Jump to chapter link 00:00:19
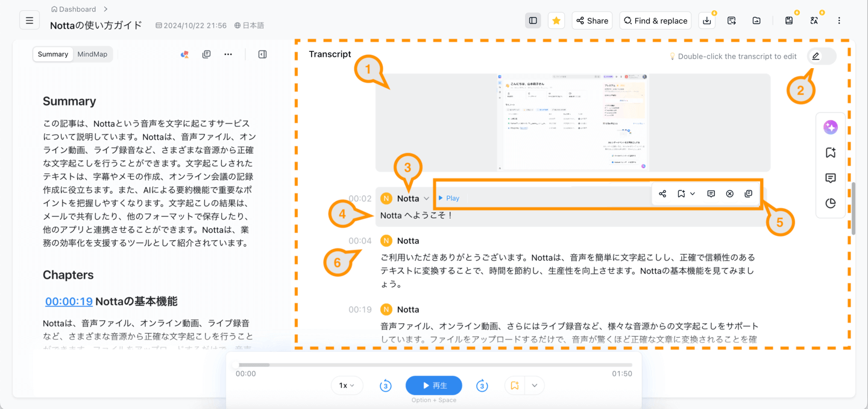The width and height of the screenshot is (868, 409). pyautogui.click(x=69, y=302)
